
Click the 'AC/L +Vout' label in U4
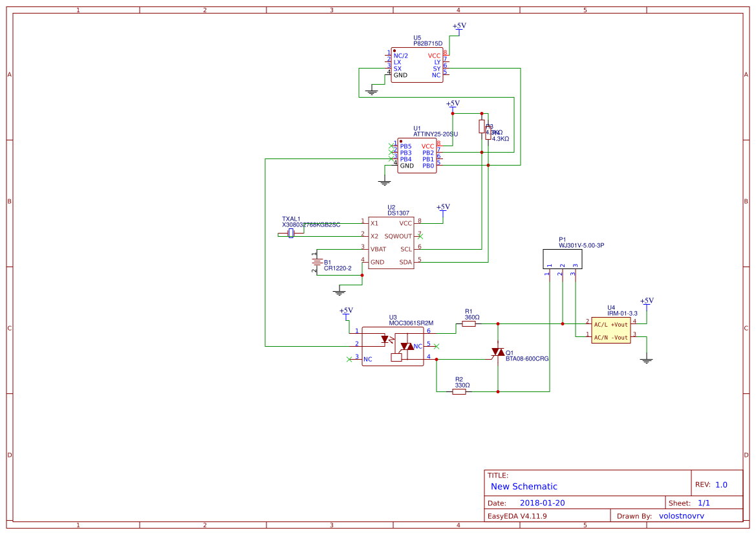pos(611,325)
